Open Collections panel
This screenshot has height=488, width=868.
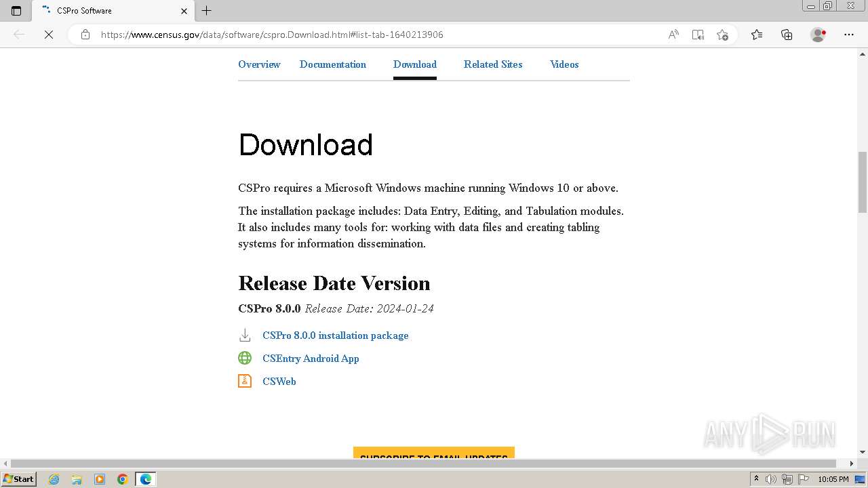(787, 35)
